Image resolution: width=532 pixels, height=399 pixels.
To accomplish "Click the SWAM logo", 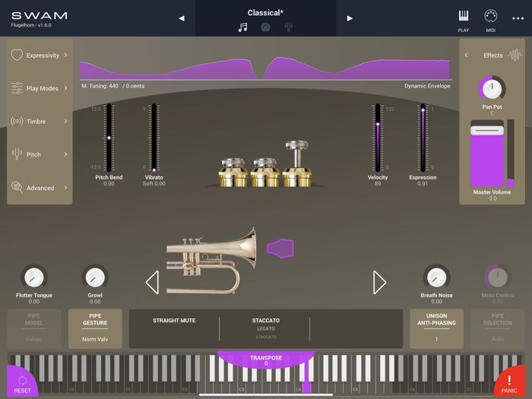I will (40, 16).
